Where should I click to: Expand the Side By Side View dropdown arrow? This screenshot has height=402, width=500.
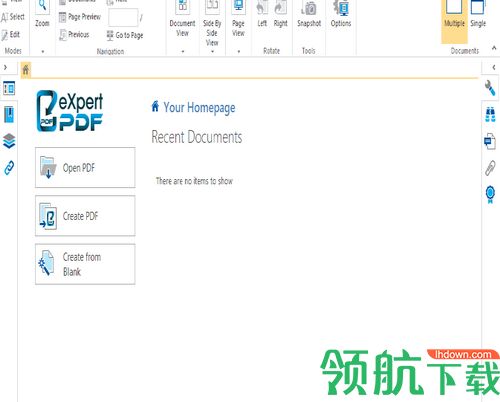click(x=212, y=52)
